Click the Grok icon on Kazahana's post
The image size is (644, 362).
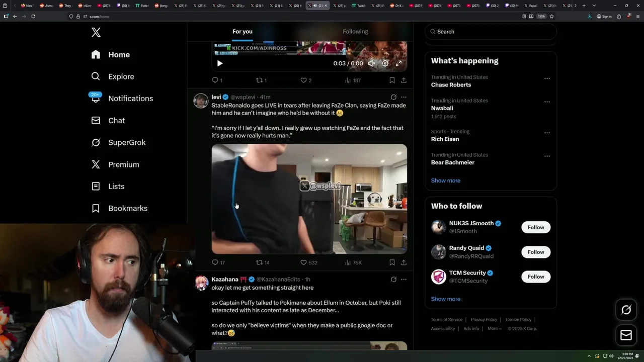393,280
